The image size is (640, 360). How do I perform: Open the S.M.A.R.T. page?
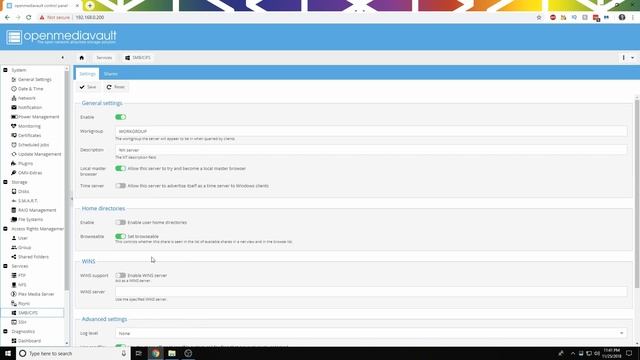click(x=27, y=201)
